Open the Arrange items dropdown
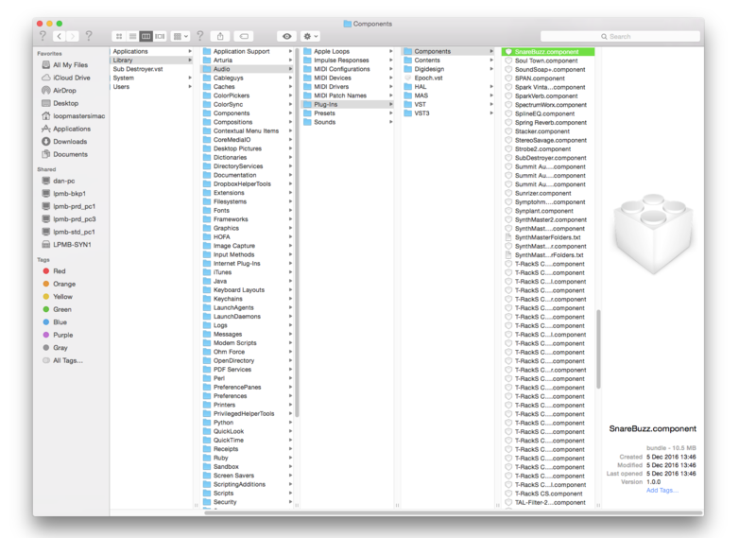Screen dimensions: 756x538 click(x=180, y=36)
